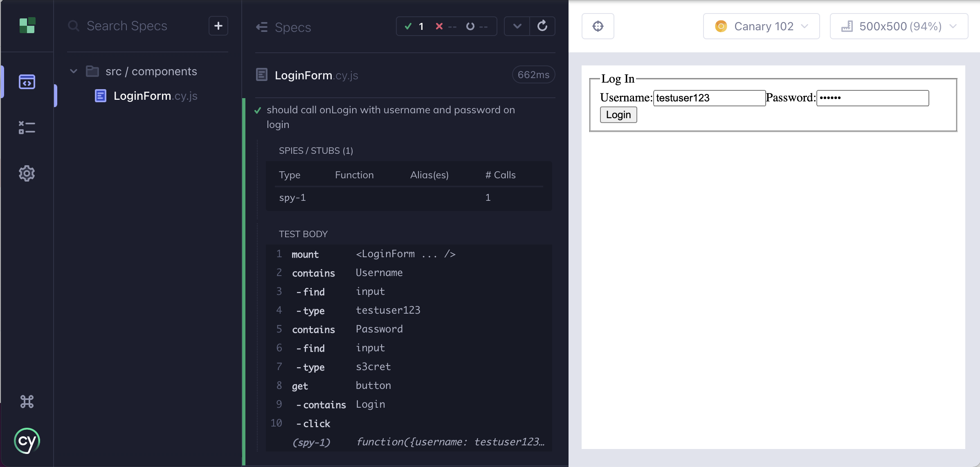Click the Password input field

pos(872,98)
